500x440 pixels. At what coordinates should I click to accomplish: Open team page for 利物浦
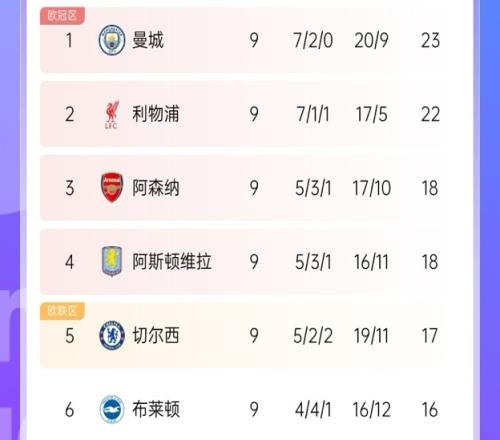click(x=156, y=114)
